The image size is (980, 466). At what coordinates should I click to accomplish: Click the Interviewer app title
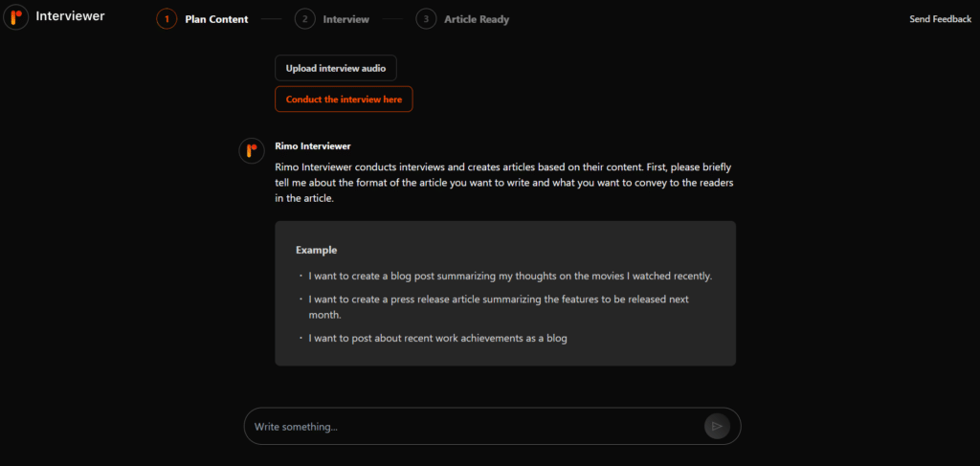[70, 16]
